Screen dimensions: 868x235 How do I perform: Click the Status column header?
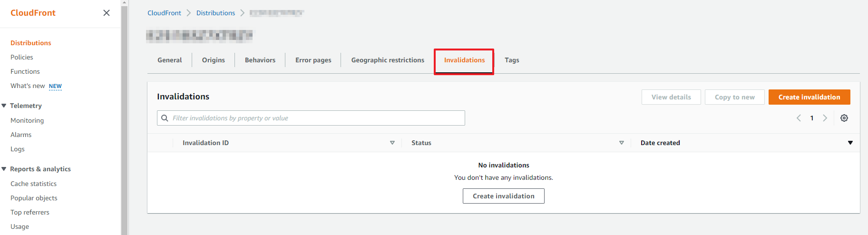[x=421, y=143]
